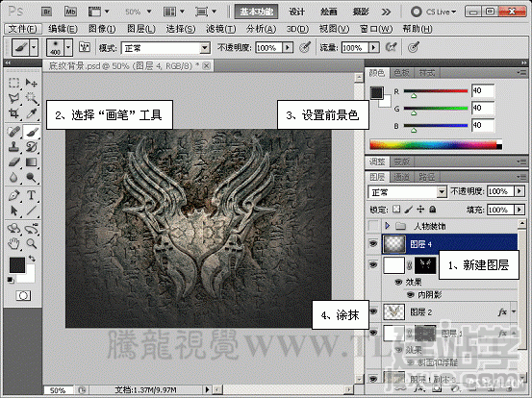Select the History Brush tool
The height and width of the screenshot is (398, 532).
click(31, 147)
